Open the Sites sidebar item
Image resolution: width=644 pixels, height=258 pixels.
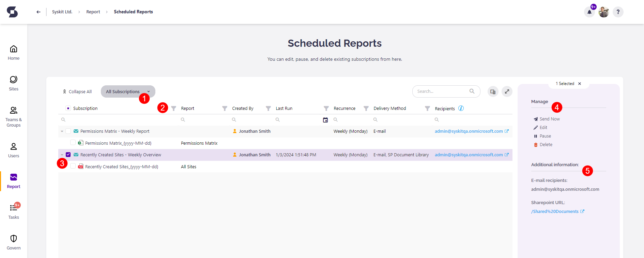point(14,84)
